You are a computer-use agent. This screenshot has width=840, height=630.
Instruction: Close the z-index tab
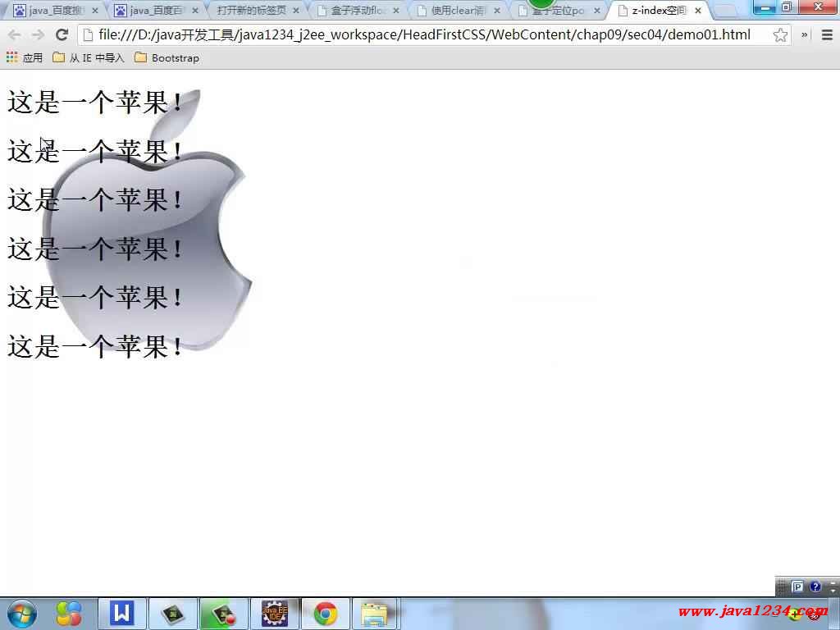[x=697, y=11]
